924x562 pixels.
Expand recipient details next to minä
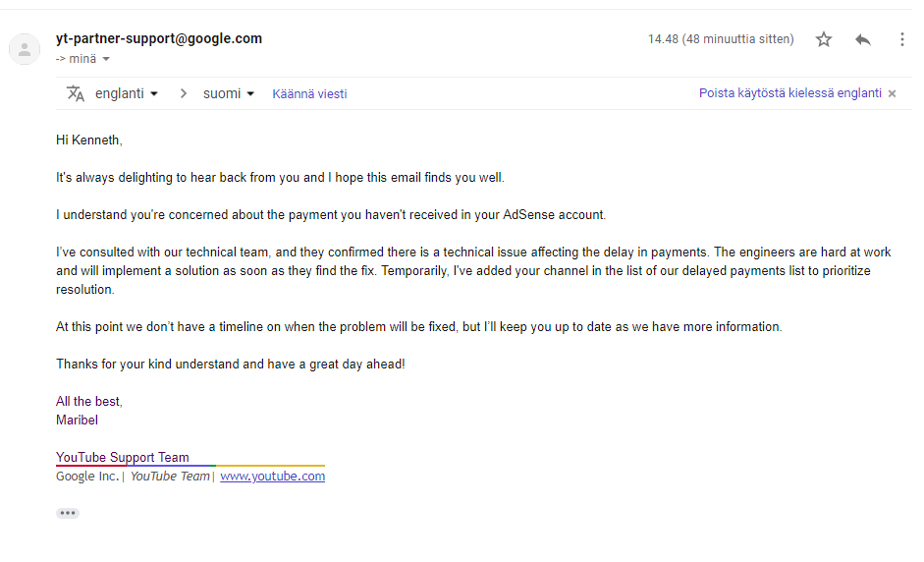pyautogui.click(x=106, y=59)
